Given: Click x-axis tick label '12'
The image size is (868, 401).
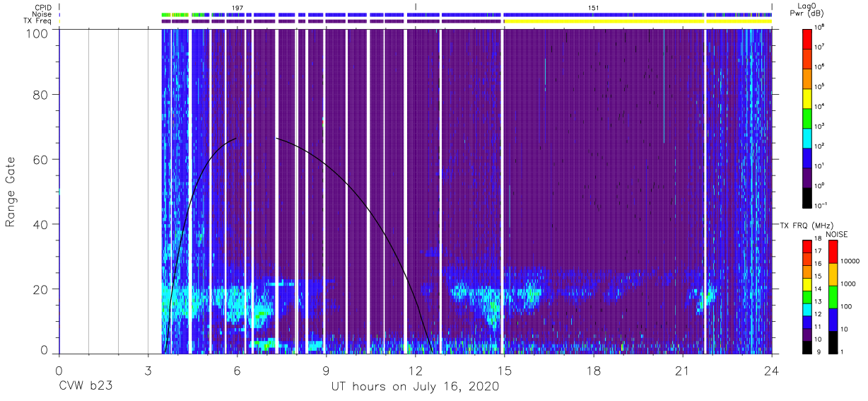Looking at the screenshot, I should (415, 371).
